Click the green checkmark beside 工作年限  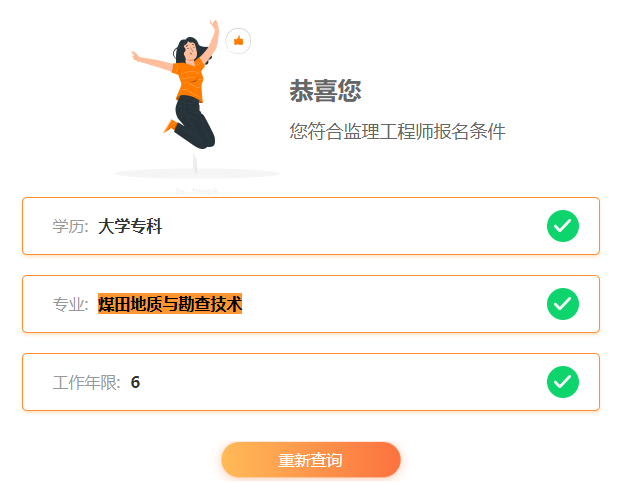(562, 382)
